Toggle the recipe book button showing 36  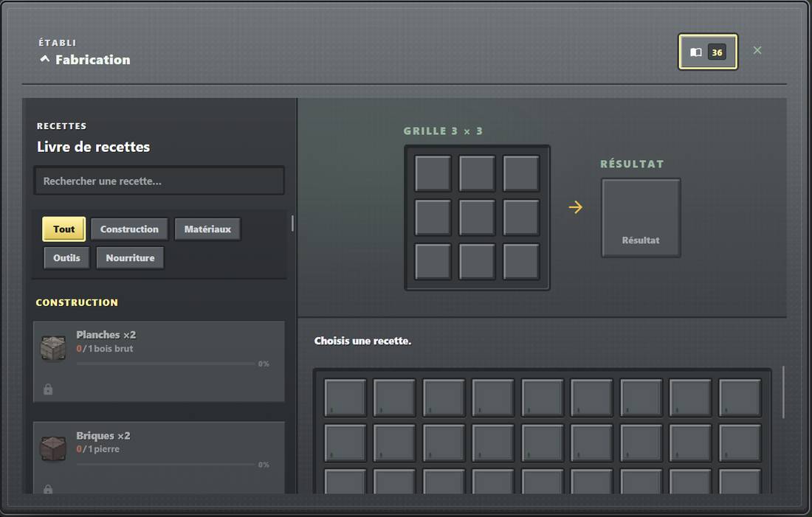[x=708, y=52]
